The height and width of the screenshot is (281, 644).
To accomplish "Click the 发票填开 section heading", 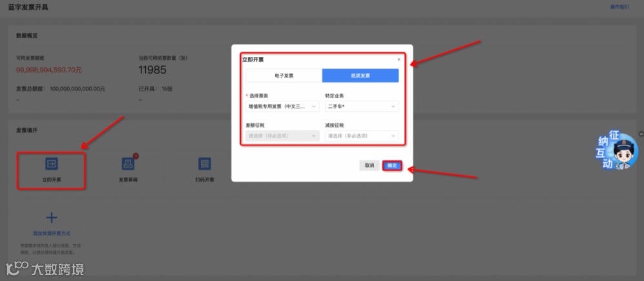I will click(x=26, y=130).
